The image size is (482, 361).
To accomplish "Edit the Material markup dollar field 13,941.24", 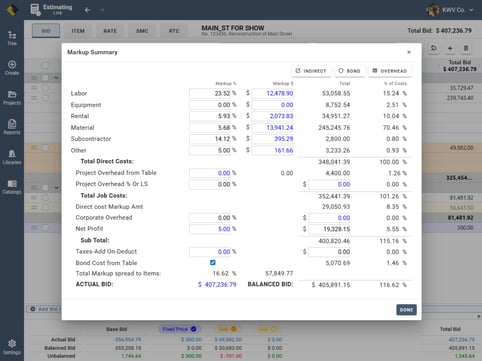I will [x=273, y=127].
